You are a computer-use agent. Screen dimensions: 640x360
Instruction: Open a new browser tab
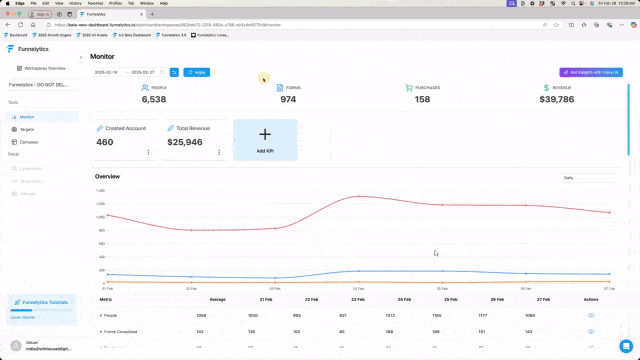tap(152, 14)
